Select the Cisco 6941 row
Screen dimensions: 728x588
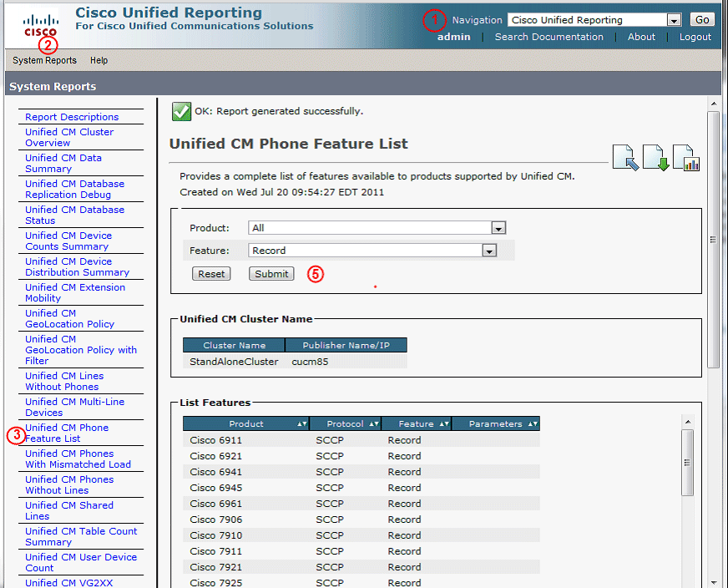pos(361,472)
